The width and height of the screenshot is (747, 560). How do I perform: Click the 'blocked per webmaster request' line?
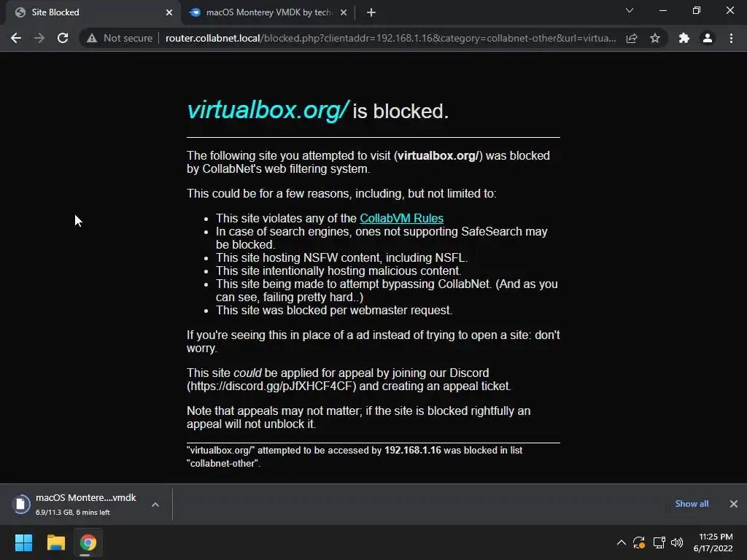(334, 311)
